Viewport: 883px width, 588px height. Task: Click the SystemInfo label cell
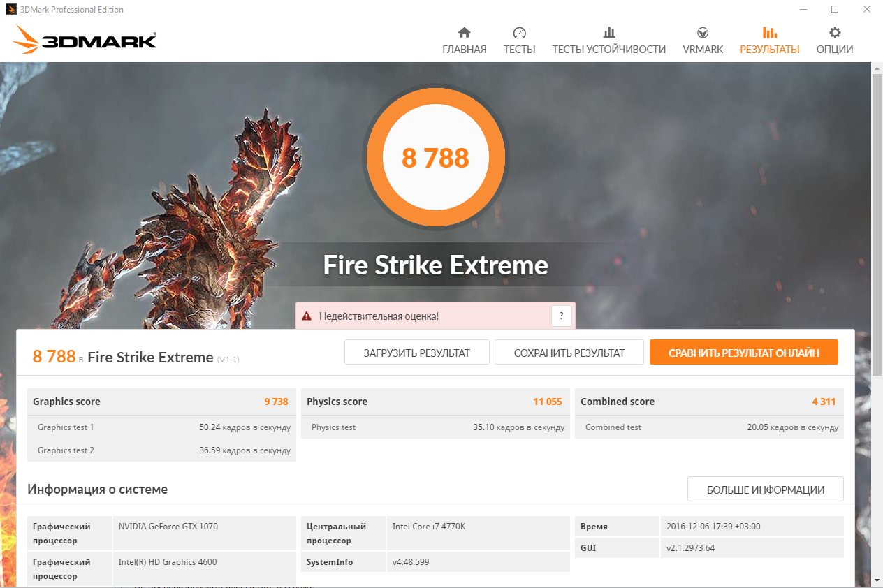(x=344, y=562)
